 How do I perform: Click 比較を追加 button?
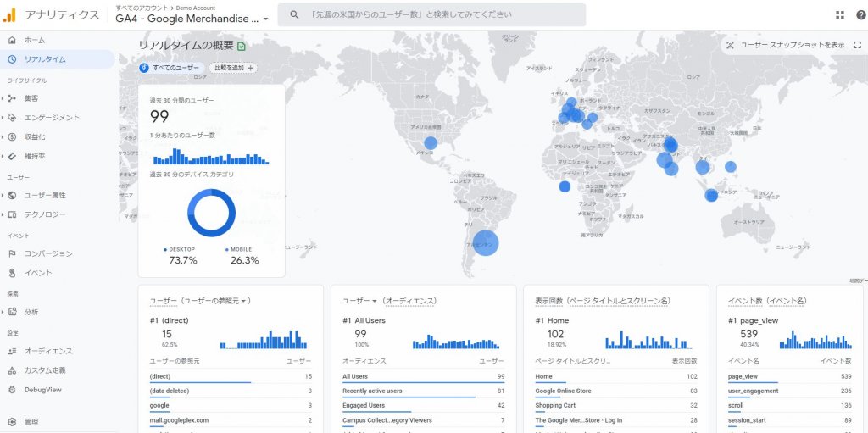(x=233, y=68)
